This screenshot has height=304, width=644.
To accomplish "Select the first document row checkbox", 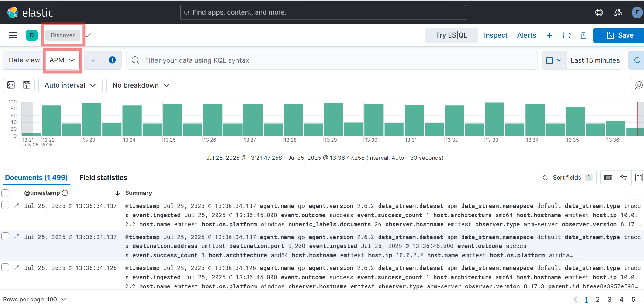I will coord(5,205).
